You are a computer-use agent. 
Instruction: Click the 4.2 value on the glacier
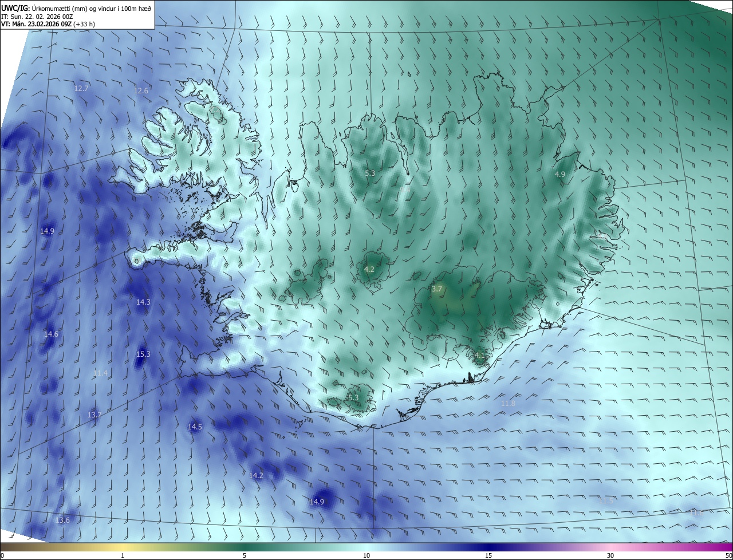[369, 269]
